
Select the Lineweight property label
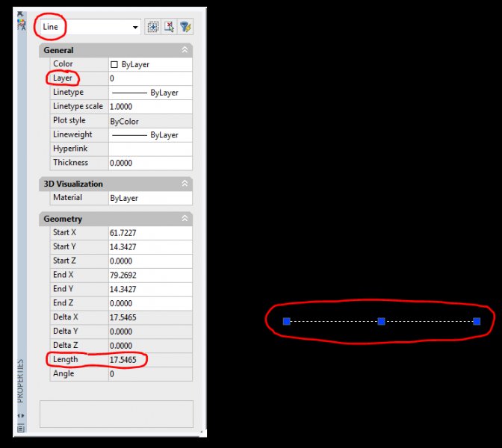click(x=72, y=134)
